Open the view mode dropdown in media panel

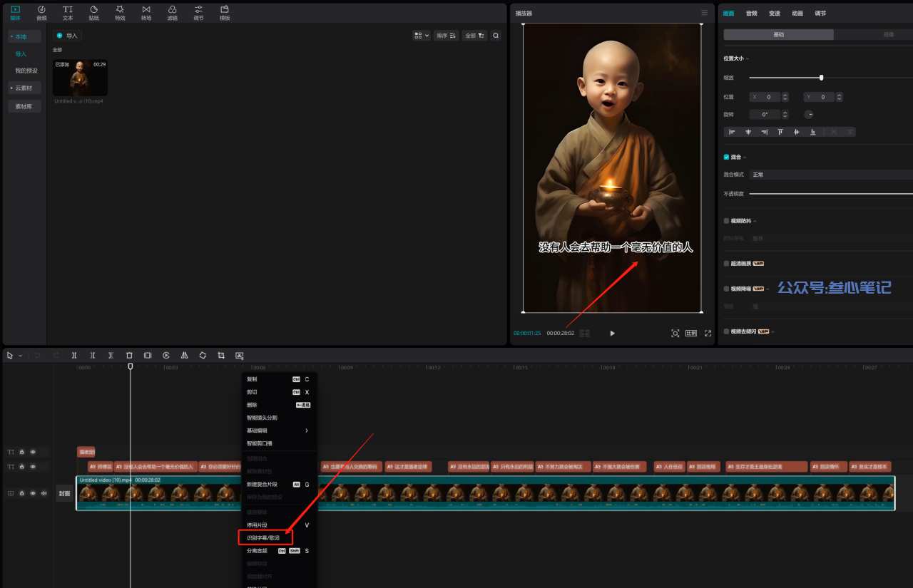click(421, 35)
